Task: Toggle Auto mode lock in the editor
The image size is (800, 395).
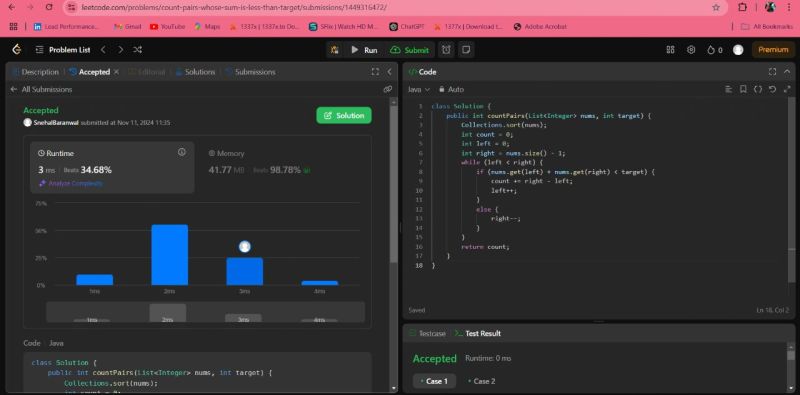Action: [451, 89]
